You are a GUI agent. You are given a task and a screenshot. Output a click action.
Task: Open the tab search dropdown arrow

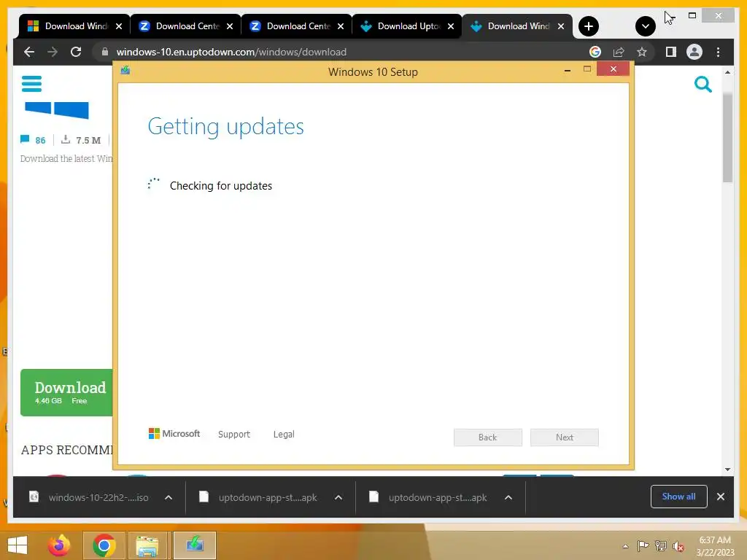(x=646, y=26)
